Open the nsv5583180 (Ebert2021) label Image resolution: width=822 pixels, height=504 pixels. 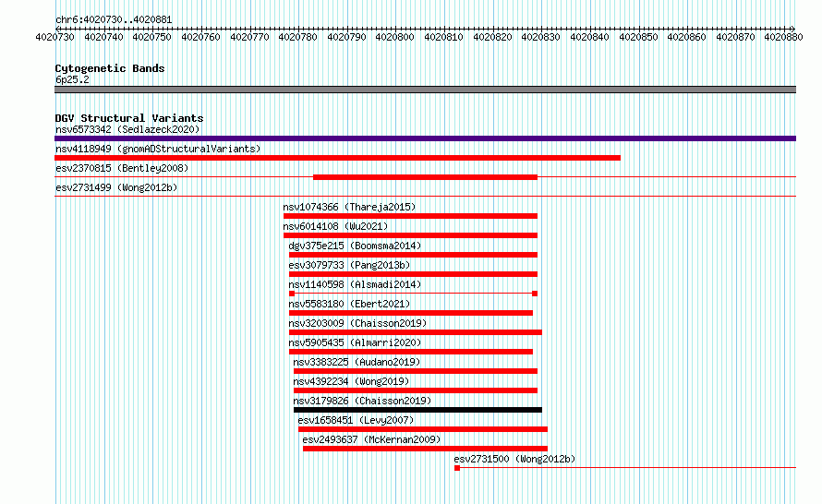click(349, 304)
